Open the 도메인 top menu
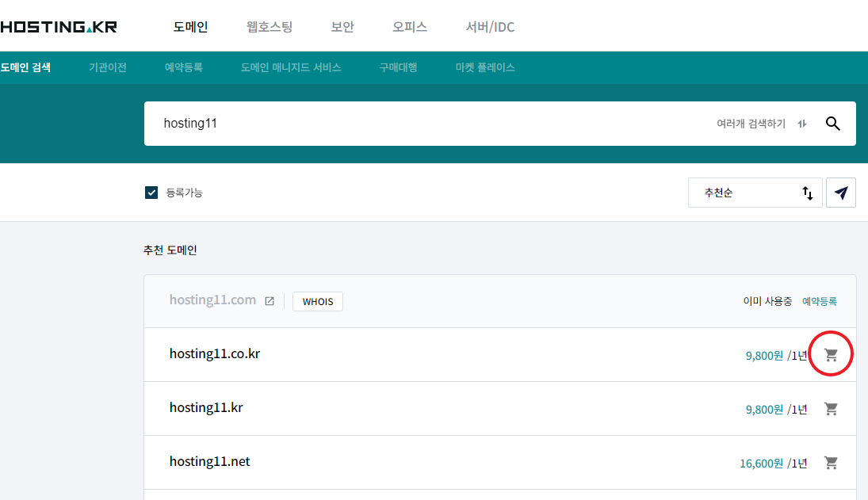 click(x=190, y=27)
